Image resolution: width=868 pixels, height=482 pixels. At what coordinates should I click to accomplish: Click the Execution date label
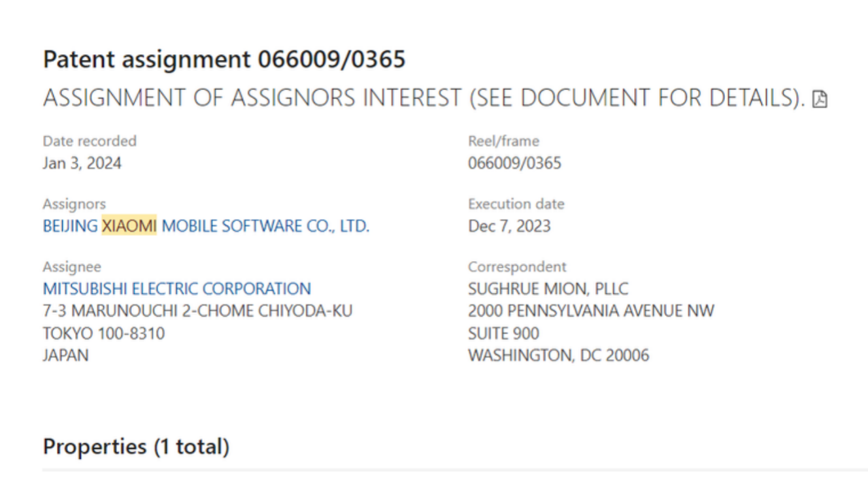coord(516,204)
